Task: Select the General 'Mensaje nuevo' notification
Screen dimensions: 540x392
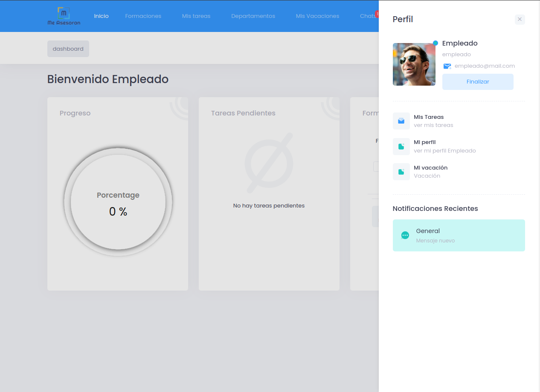Action: point(459,235)
